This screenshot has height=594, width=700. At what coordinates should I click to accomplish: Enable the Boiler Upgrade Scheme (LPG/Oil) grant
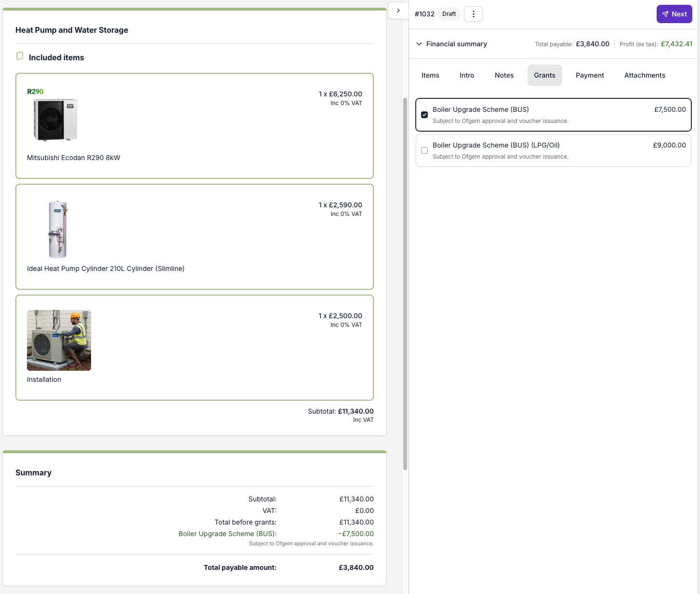point(424,150)
